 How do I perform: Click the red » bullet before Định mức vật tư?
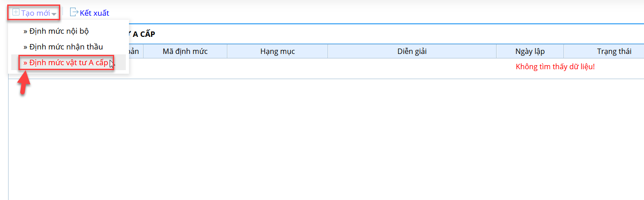pos(25,63)
